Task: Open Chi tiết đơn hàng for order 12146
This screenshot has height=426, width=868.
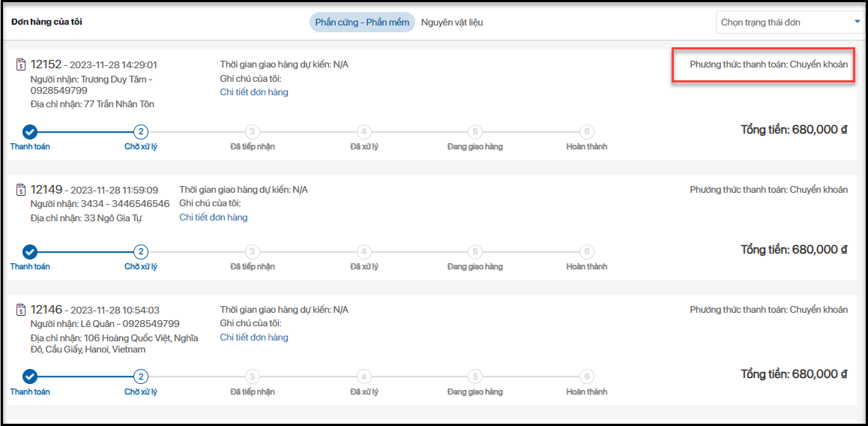Action: (254, 337)
